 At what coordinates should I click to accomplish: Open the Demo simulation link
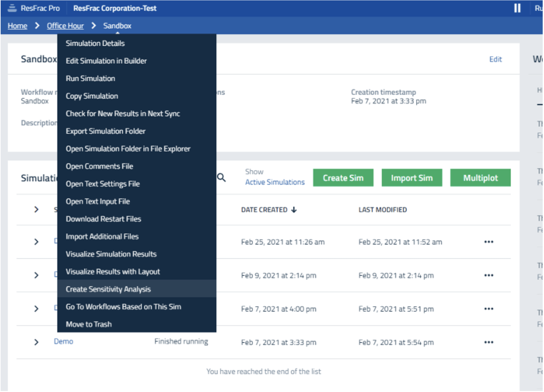[x=64, y=342]
